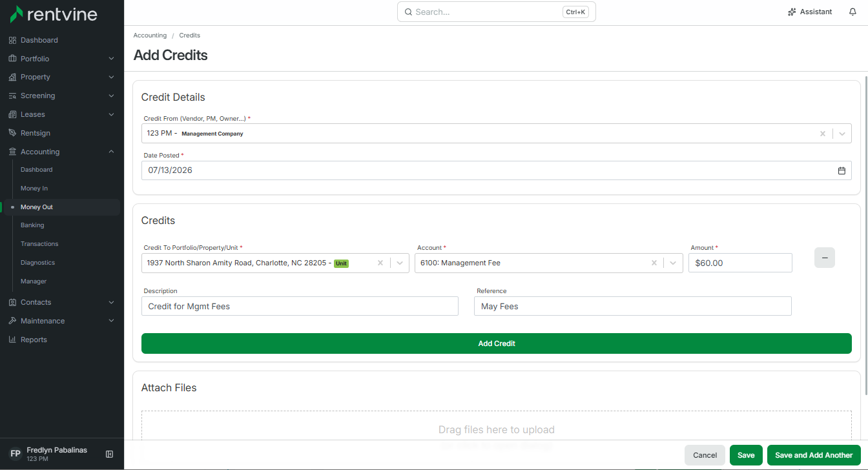Image resolution: width=868 pixels, height=470 pixels.
Task: Click the Rentvine logo
Action: pyautogui.click(x=54, y=14)
